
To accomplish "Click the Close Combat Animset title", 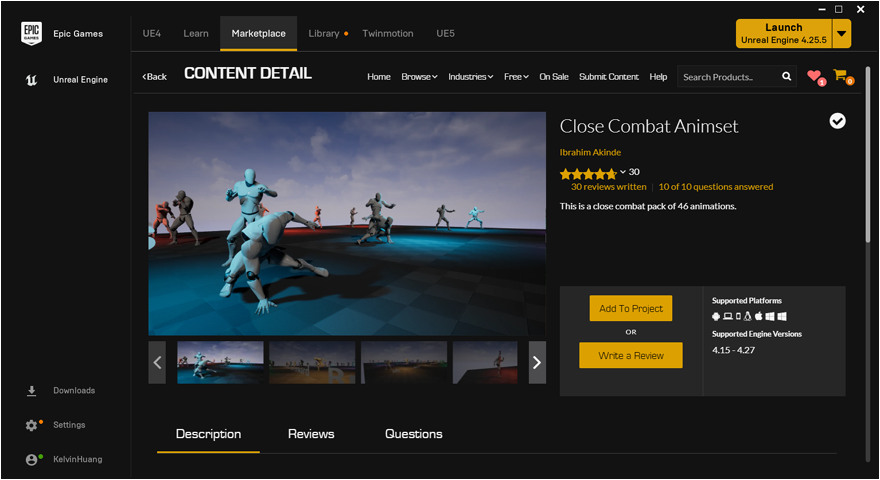I will (649, 126).
